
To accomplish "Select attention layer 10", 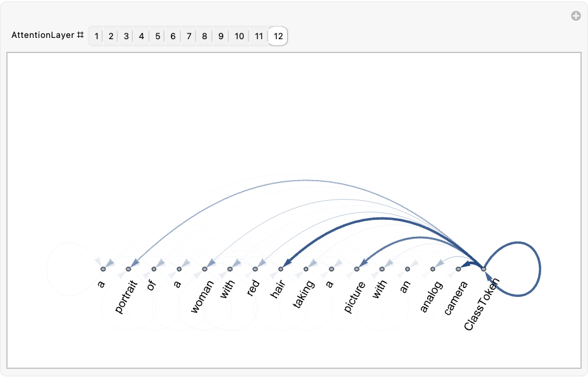I will pyautogui.click(x=239, y=36).
